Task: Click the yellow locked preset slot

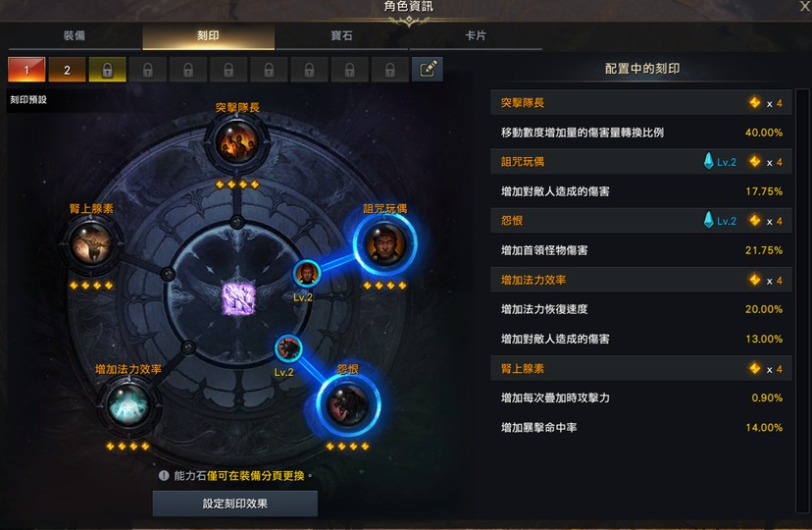Action: click(x=107, y=70)
